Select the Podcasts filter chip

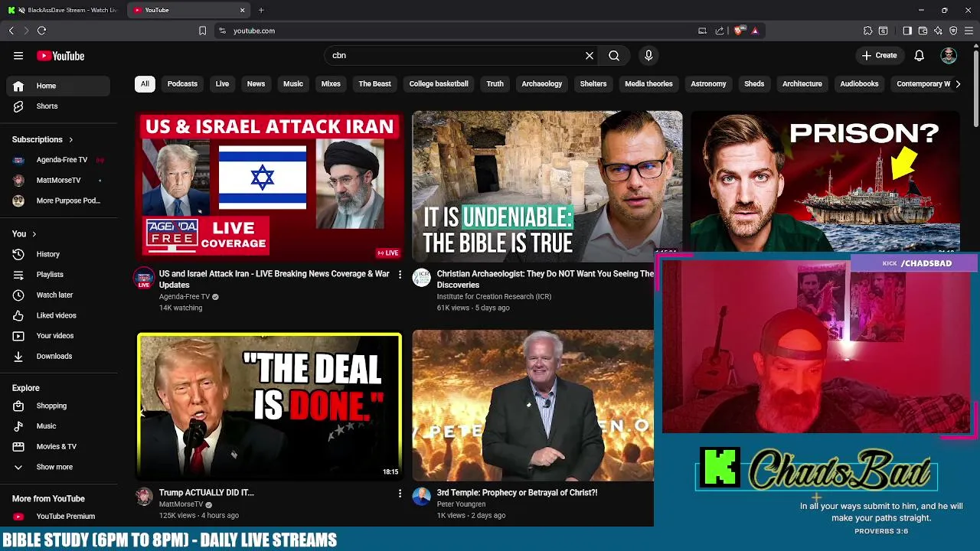182,84
